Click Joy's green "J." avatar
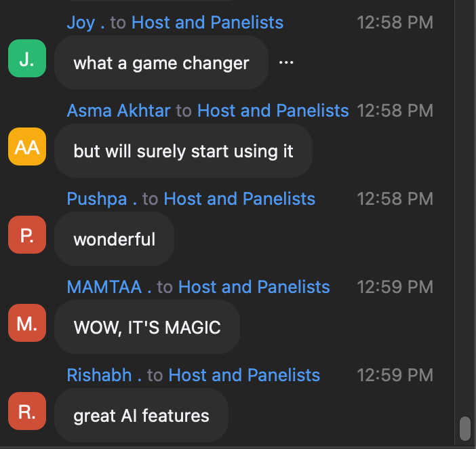The height and width of the screenshot is (449, 476). [x=26, y=59]
